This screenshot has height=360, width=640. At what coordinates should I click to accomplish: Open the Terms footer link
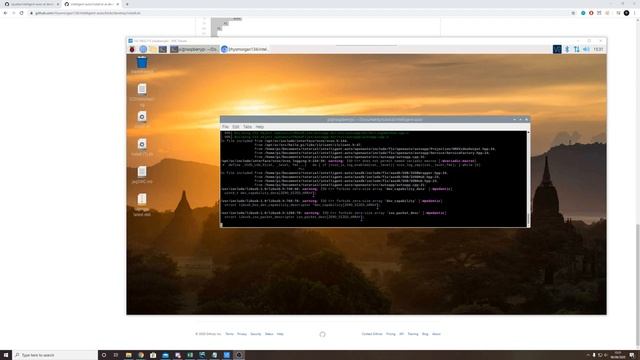(x=229, y=334)
